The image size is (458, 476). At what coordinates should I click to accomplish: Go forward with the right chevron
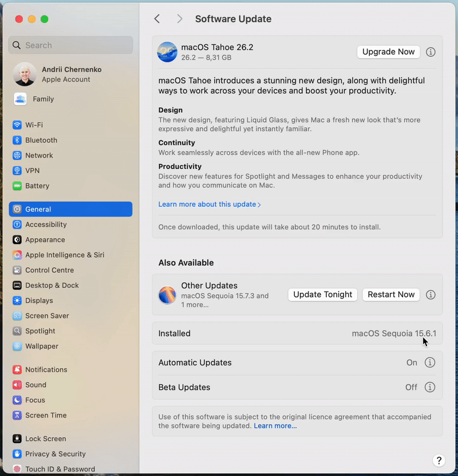(x=180, y=19)
